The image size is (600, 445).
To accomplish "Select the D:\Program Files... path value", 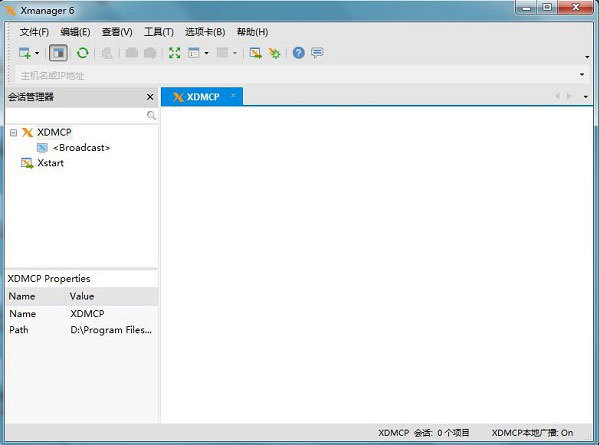I will tap(111, 330).
